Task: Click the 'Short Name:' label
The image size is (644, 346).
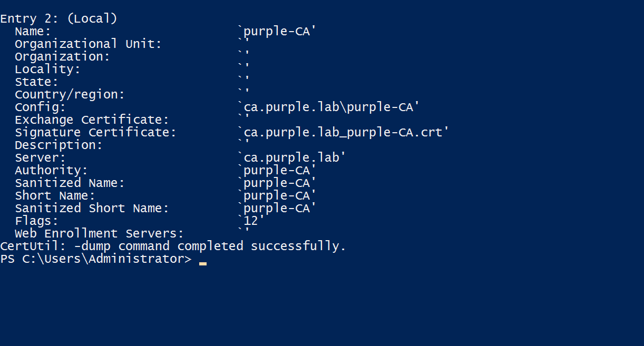Action: tap(55, 196)
